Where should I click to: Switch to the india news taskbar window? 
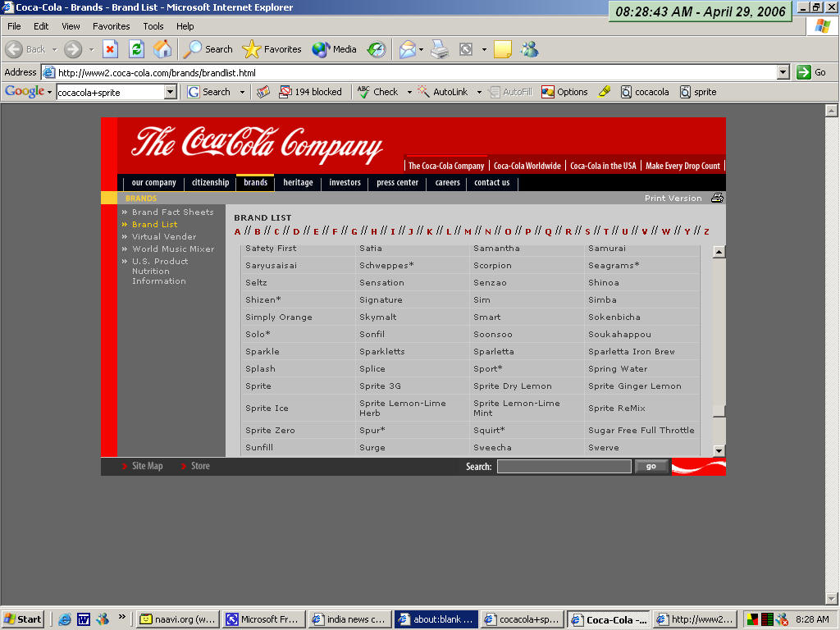(x=349, y=619)
